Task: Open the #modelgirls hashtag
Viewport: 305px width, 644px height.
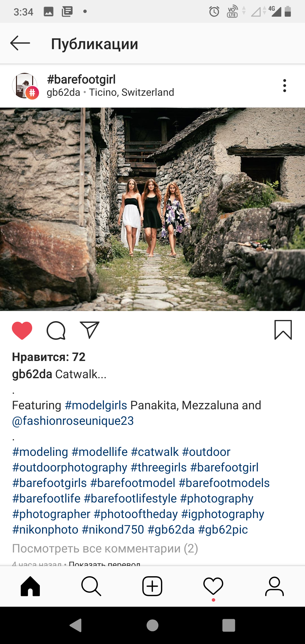Action: tap(96, 405)
